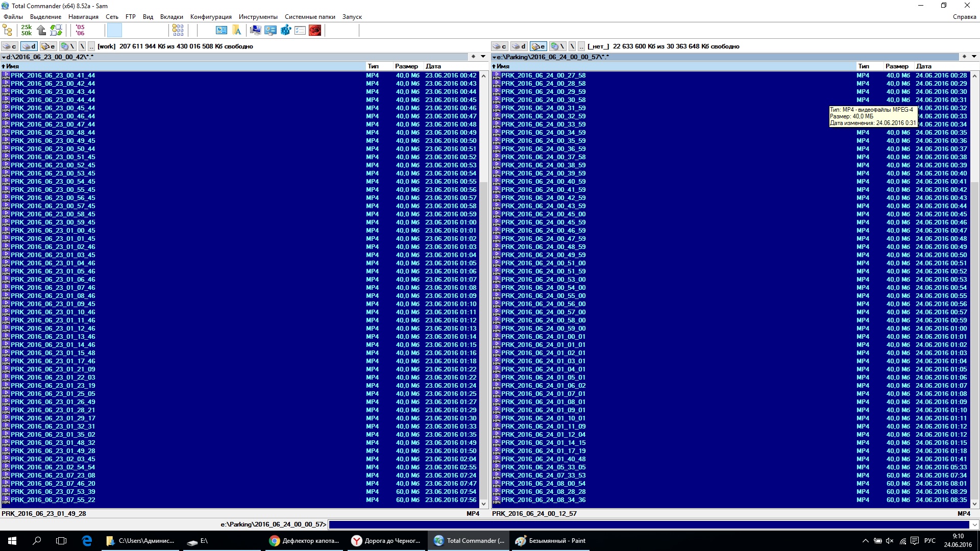Click the command line input field
This screenshot has height=551, width=980.
(x=648, y=524)
